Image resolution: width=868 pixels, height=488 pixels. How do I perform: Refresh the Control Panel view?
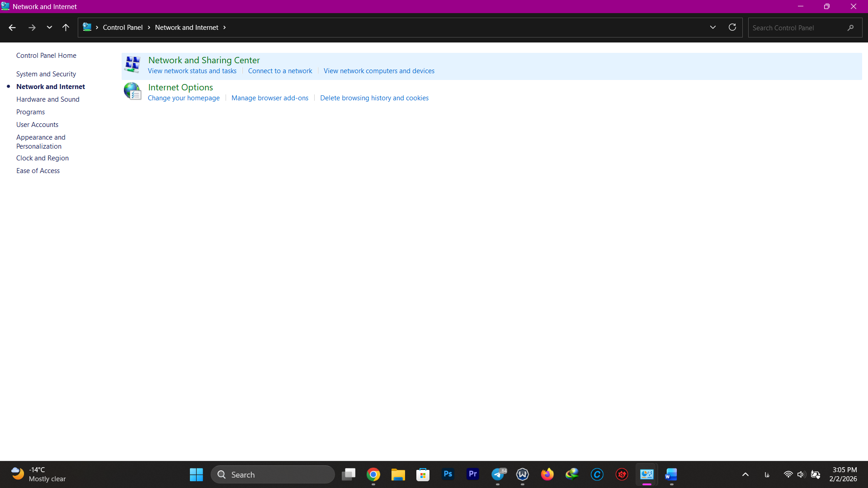pyautogui.click(x=732, y=28)
